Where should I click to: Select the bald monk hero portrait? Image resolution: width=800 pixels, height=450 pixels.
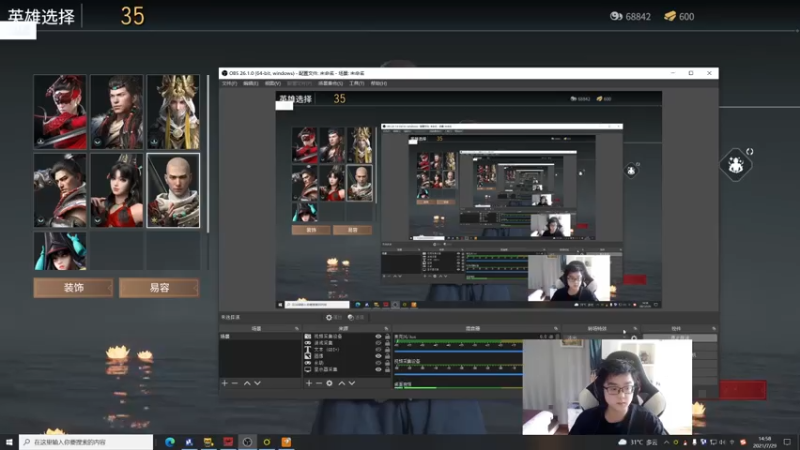173,190
